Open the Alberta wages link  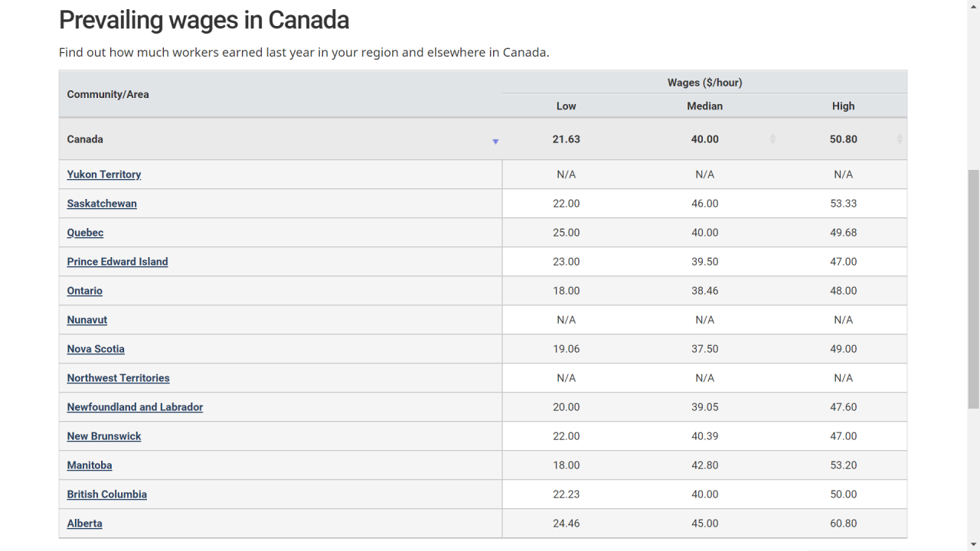tap(84, 523)
